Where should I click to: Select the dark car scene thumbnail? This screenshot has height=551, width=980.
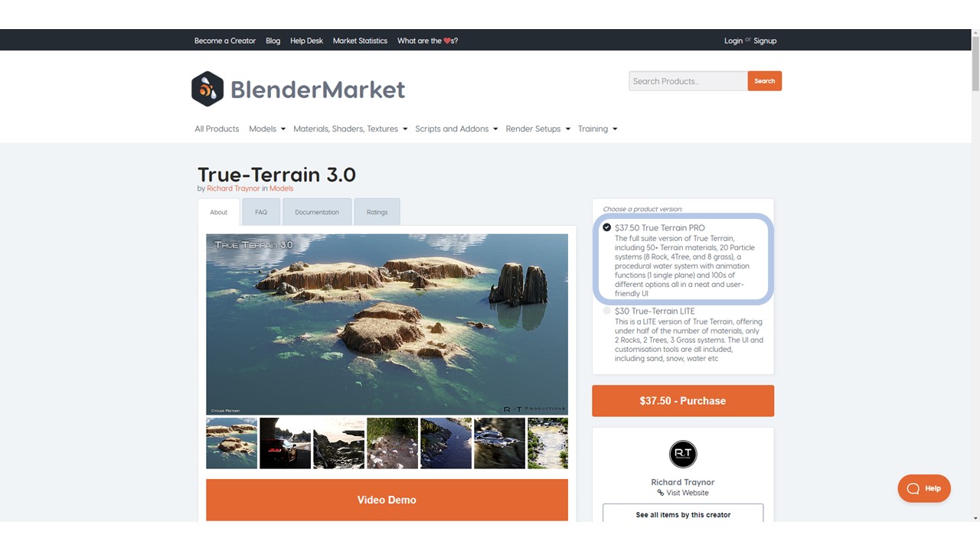pos(285,443)
